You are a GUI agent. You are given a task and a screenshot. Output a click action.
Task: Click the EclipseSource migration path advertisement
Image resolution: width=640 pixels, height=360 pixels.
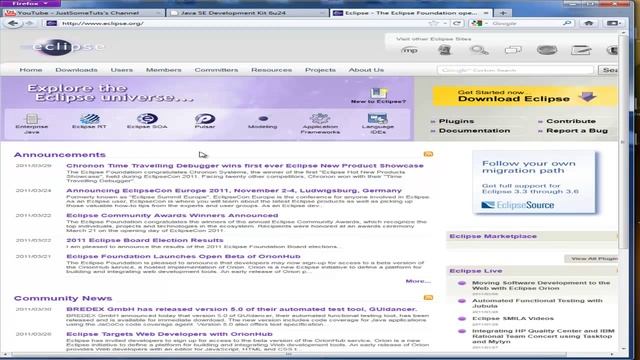click(x=534, y=182)
